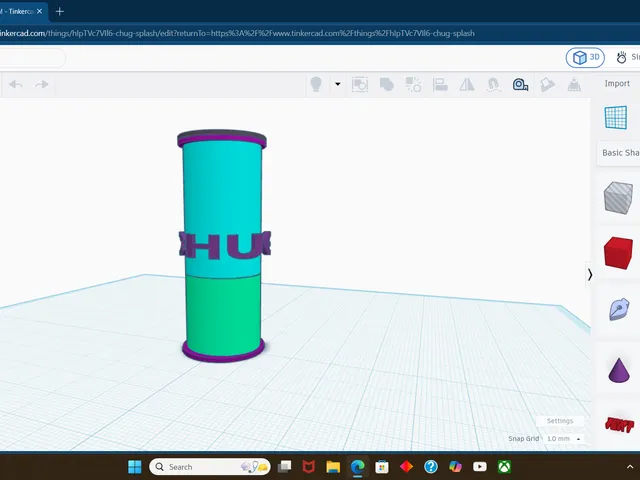Screen dimensions: 640x480
Task: Click the Group shapes icon
Action: 360,84
